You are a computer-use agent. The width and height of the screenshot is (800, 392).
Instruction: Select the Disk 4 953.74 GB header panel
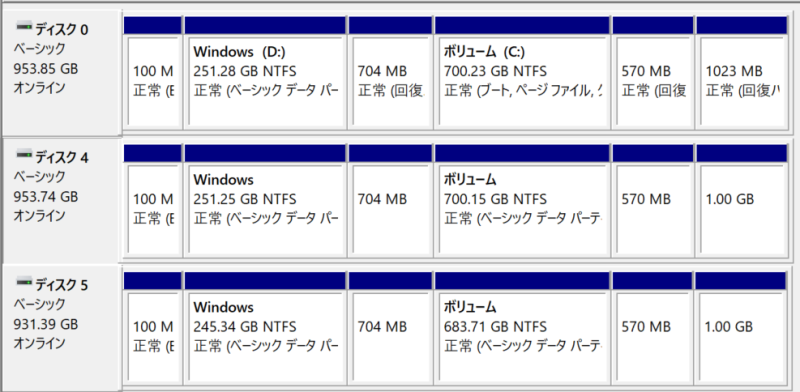(x=62, y=200)
